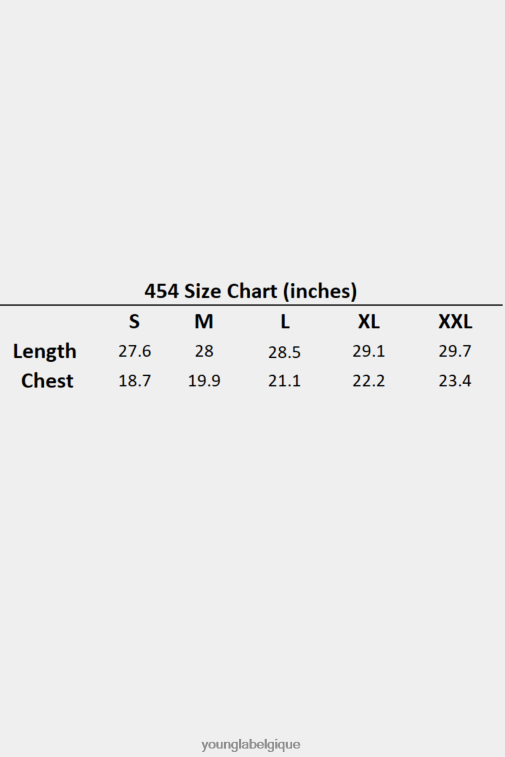Select the M size column header
Viewport: 505px width, 757px height.
204,322
